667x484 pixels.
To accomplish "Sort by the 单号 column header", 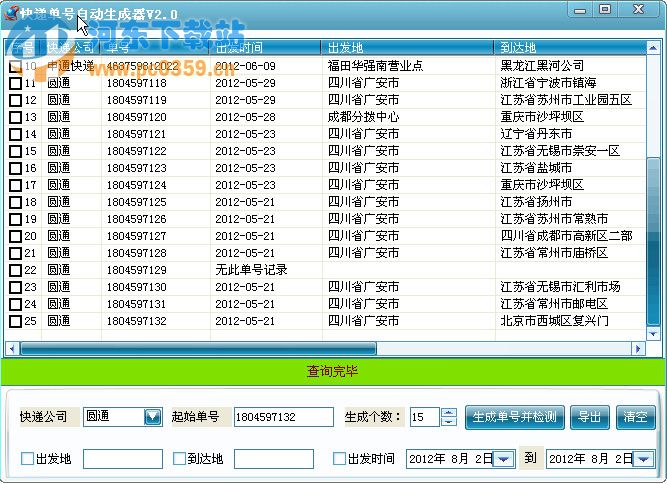I will pyautogui.click(x=155, y=47).
